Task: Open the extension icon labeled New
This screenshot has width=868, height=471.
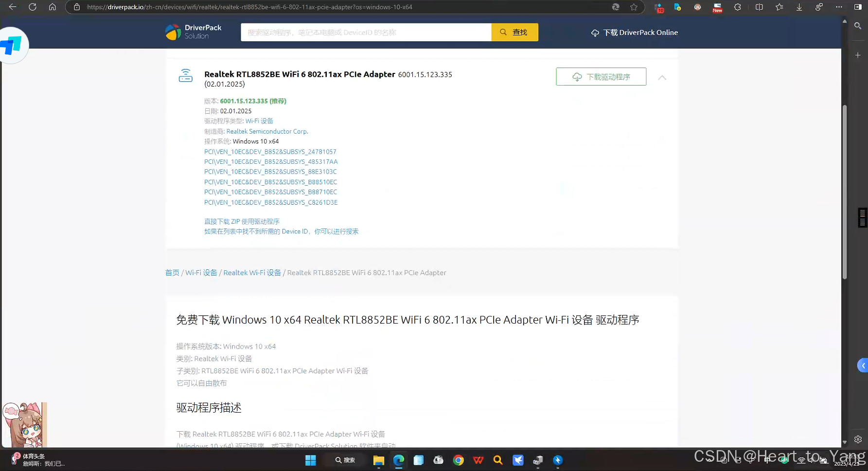Action: click(x=717, y=7)
